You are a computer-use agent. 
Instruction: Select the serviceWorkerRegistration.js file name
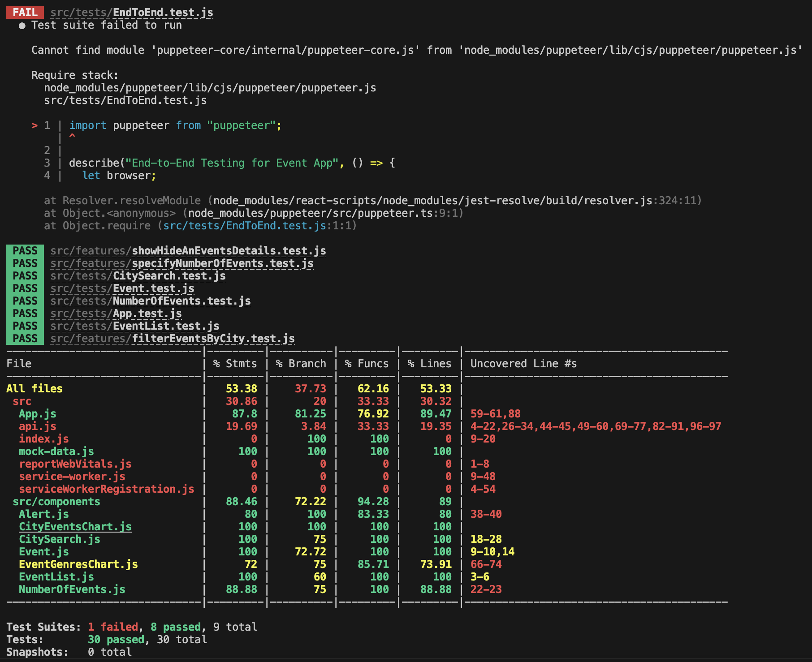(107, 489)
